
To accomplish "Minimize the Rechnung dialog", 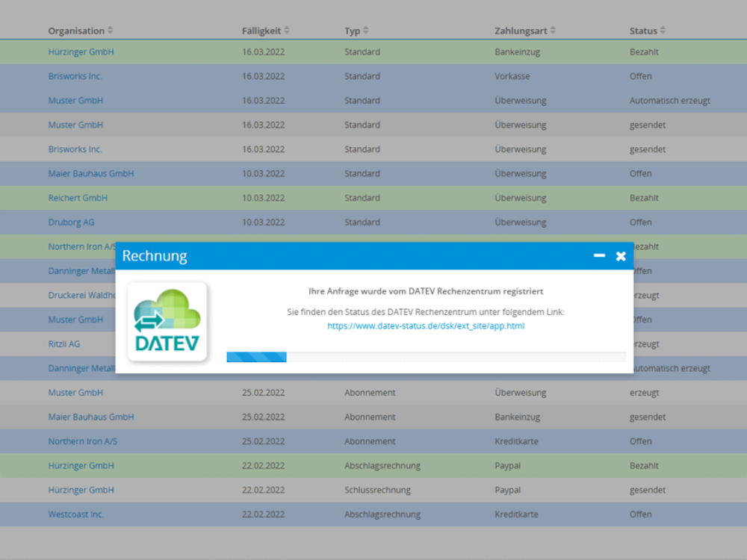I will (599, 256).
